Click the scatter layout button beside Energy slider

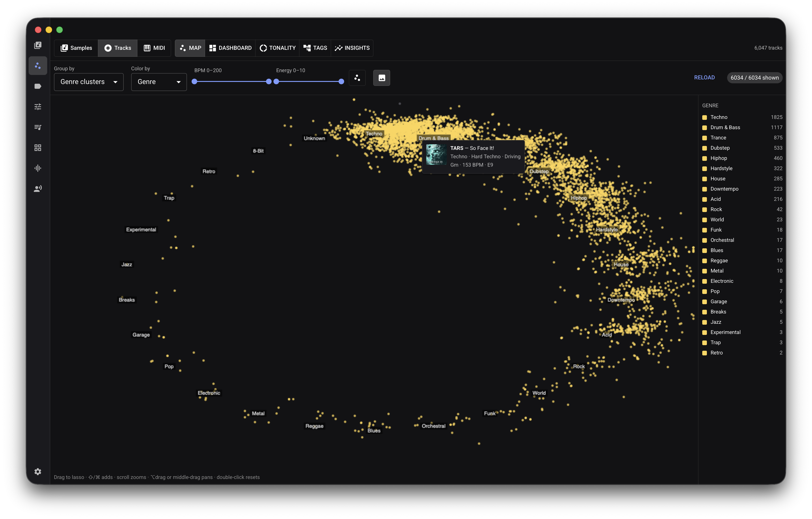click(357, 78)
